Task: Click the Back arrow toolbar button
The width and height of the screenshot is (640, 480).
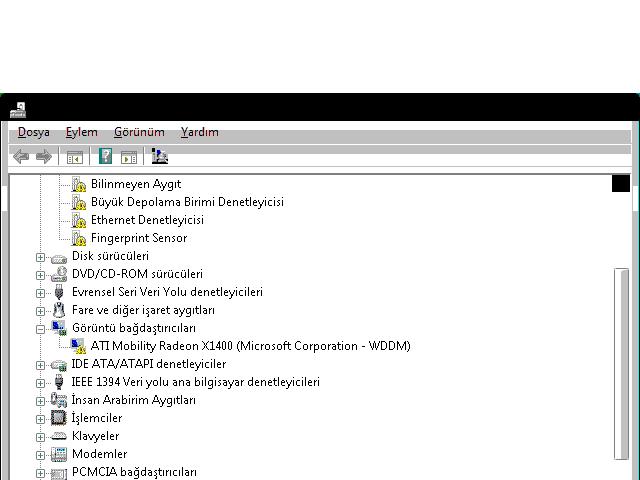Action: coord(21,156)
